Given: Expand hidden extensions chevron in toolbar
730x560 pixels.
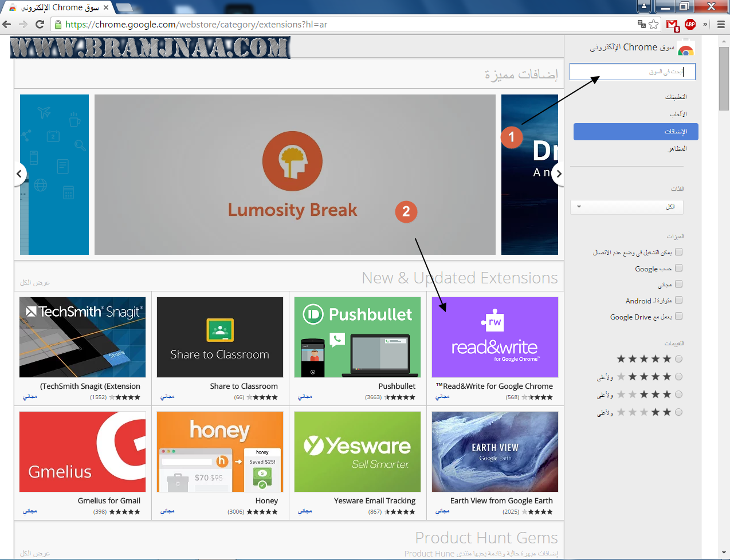Looking at the screenshot, I should click(x=705, y=24).
